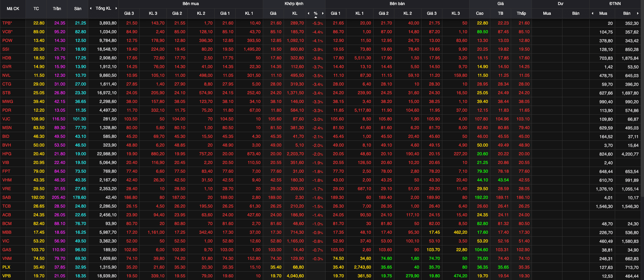Viewport: 644px width, 280px height.
Task: Choose the BID ticker
Action: click(x=6, y=136)
